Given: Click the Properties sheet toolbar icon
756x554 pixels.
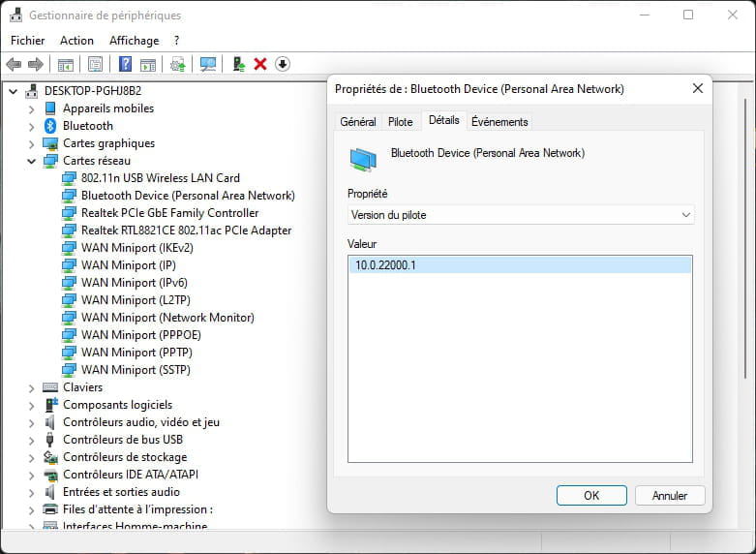Looking at the screenshot, I should pos(96,64).
